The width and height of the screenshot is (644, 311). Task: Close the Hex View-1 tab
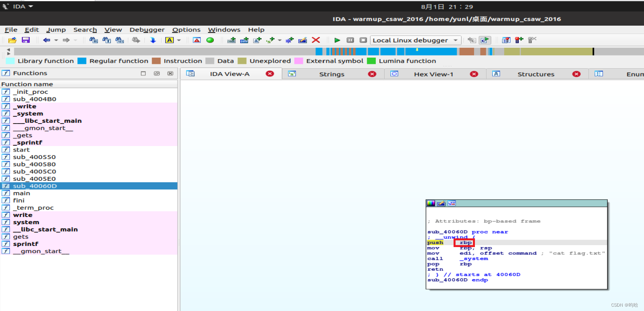[x=474, y=74]
